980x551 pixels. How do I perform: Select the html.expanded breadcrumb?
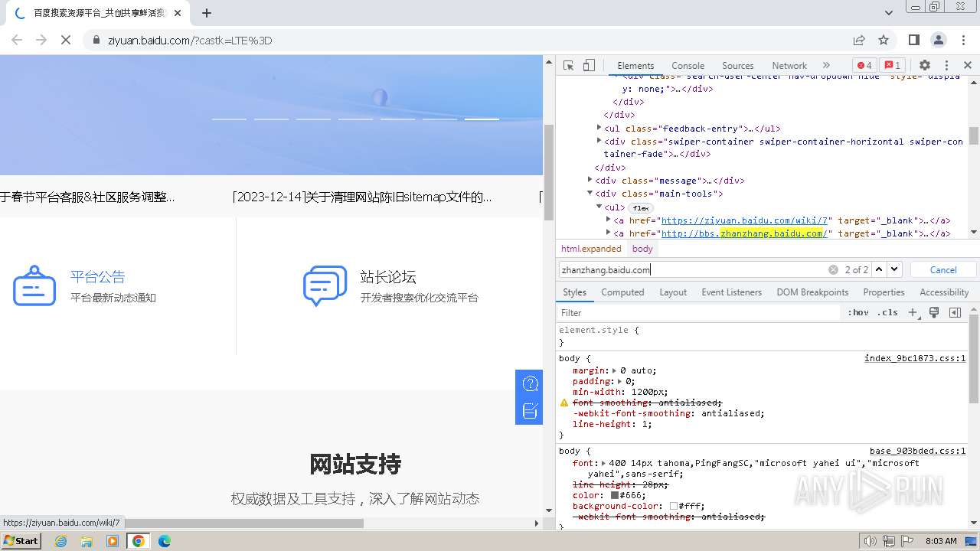[x=591, y=249]
